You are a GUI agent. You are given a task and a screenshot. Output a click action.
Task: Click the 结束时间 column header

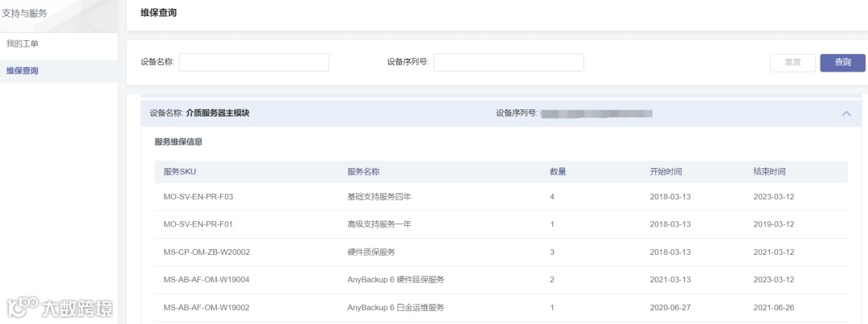pos(769,172)
